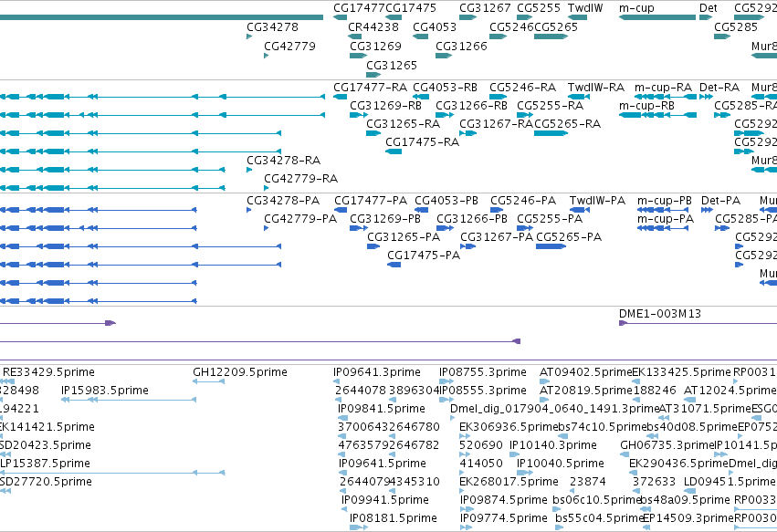Click the CG31267 gene label
Image resolution: width=777 pixels, height=532 pixels.
coord(485,8)
